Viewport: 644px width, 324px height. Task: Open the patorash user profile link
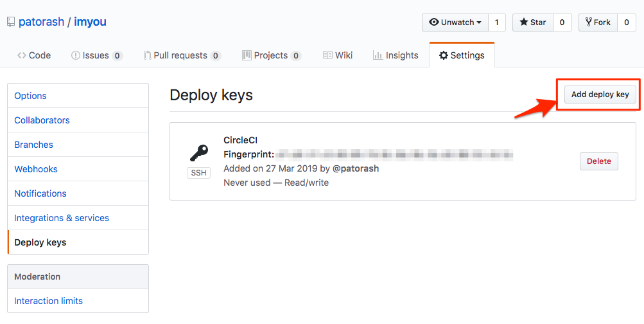(x=41, y=22)
